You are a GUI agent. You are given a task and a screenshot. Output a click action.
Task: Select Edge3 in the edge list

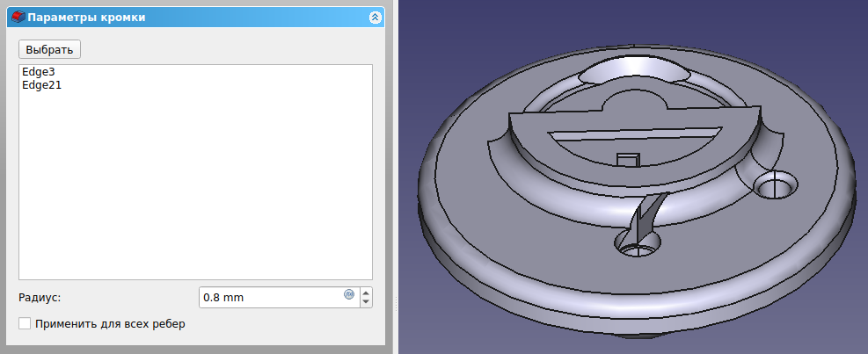pos(39,71)
